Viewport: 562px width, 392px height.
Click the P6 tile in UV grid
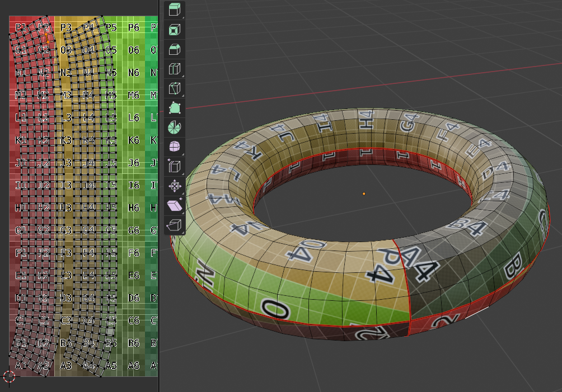pyautogui.click(x=134, y=27)
